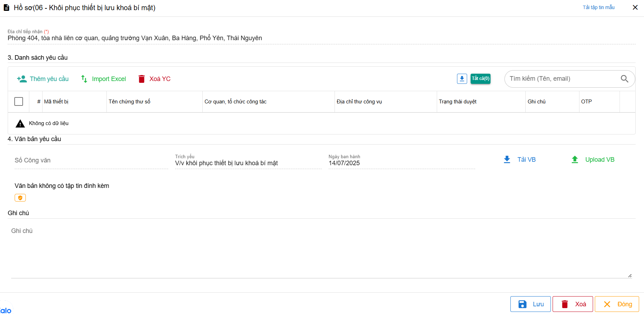Close the dialog with the X button

[635, 7]
